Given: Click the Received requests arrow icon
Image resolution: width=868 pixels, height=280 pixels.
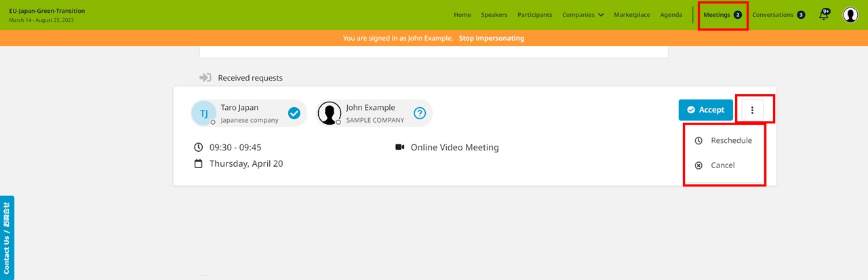Looking at the screenshot, I should (x=205, y=78).
